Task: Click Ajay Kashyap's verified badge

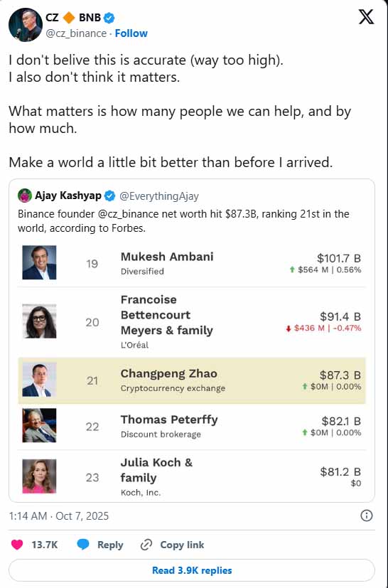Action: (109, 196)
